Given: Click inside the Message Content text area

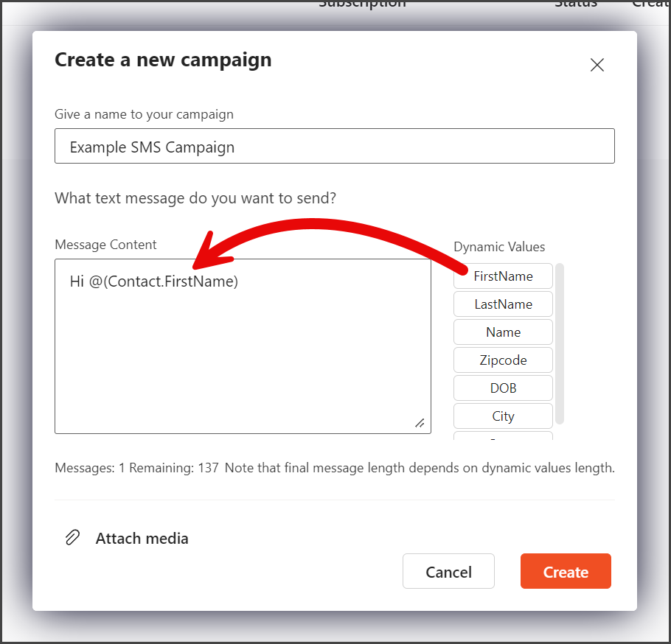Looking at the screenshot, I should click(243, 346).
